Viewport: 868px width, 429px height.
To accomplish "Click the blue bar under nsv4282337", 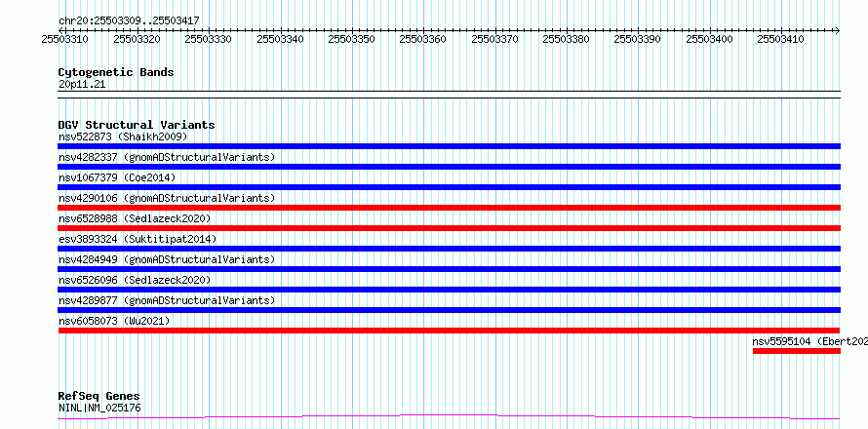I will (449, 167).
